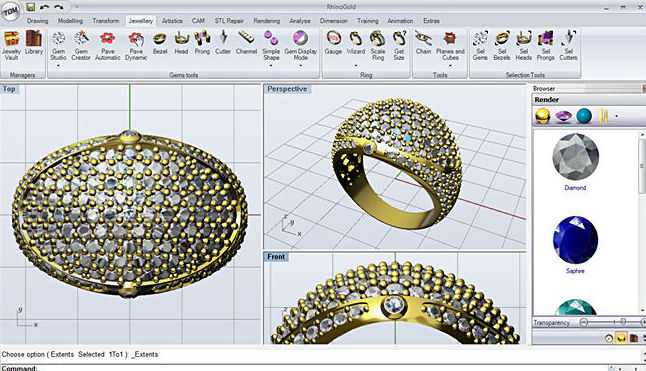
Task: Start the ring Wizard
Action: coord(356,43)
